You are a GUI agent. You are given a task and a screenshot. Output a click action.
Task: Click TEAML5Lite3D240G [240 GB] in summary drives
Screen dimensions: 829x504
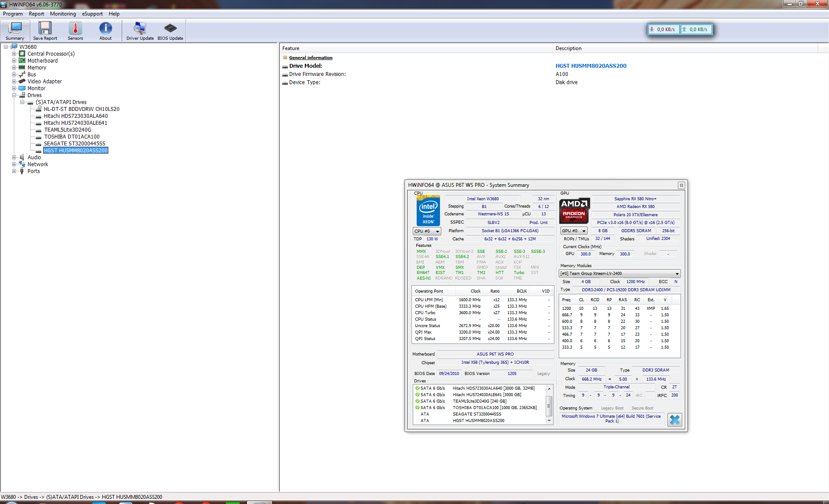pyautogui.click(x=479, y=401)
